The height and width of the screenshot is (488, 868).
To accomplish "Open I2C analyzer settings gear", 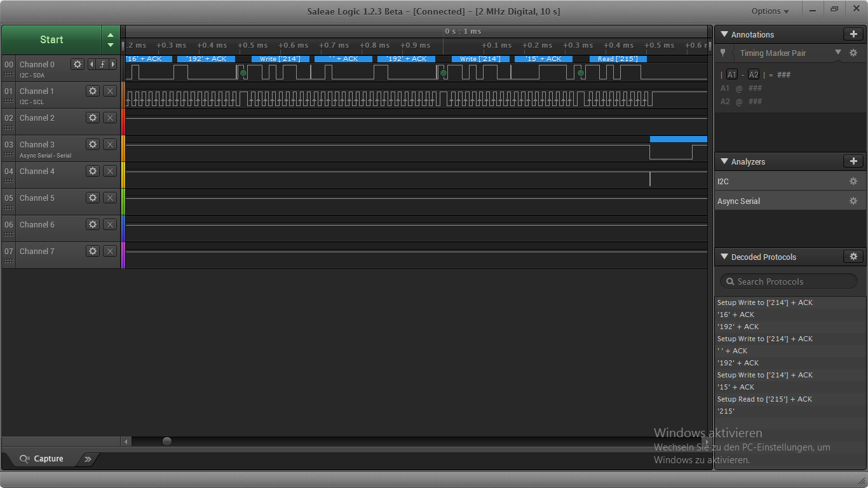I will pos(853,182).
